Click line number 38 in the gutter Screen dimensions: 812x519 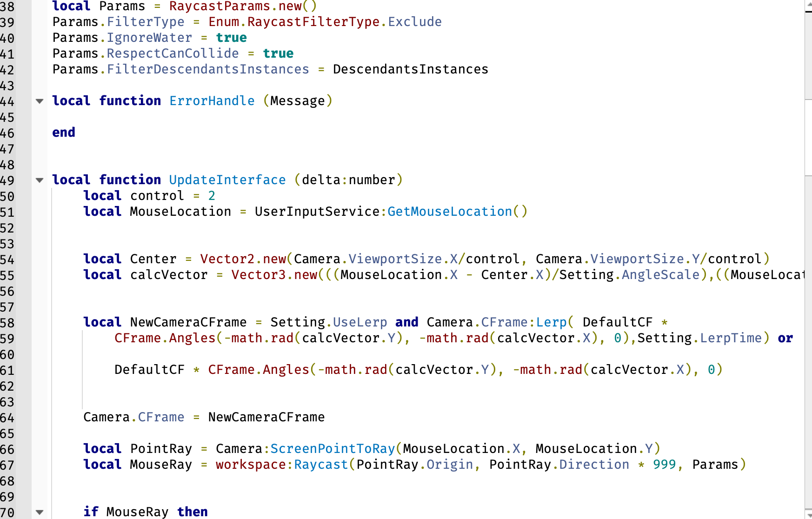coord(8,7)
